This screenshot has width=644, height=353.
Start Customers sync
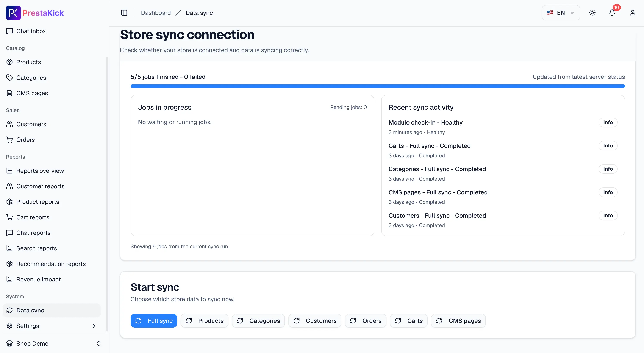pyautogui.click(x=315, y=320)
